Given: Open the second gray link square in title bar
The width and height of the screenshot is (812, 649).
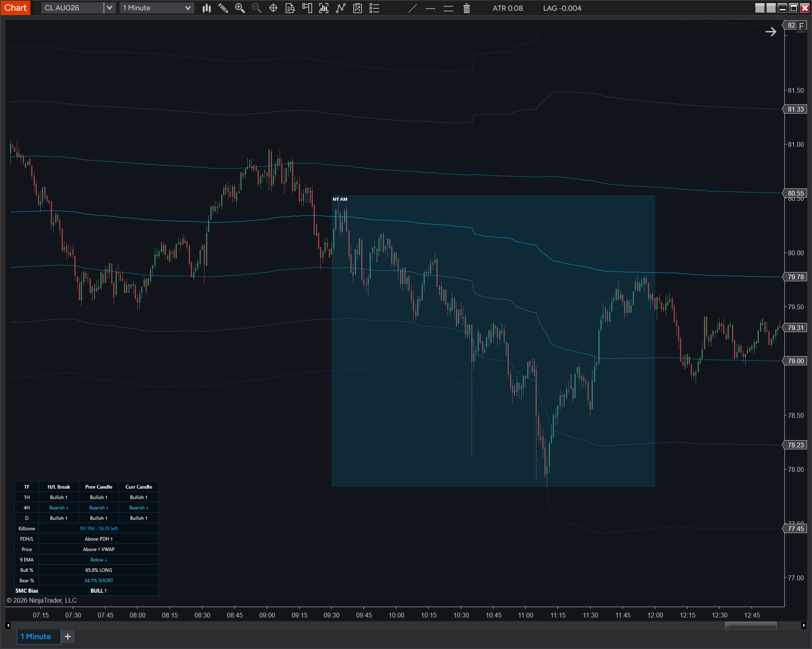Looking at the screenshot, I should coord(771,8).
